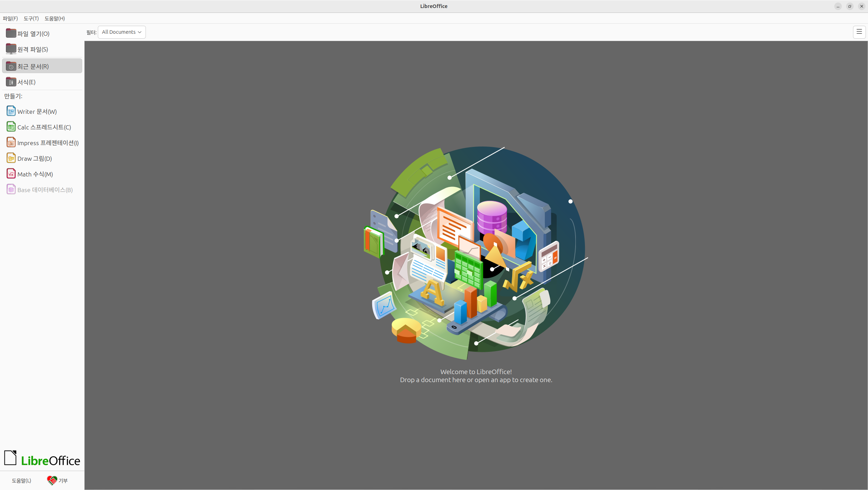This screenshot has width=868, height=490.
Task: Click the 기부 donate heart button
Action: [x=57, y=480]
